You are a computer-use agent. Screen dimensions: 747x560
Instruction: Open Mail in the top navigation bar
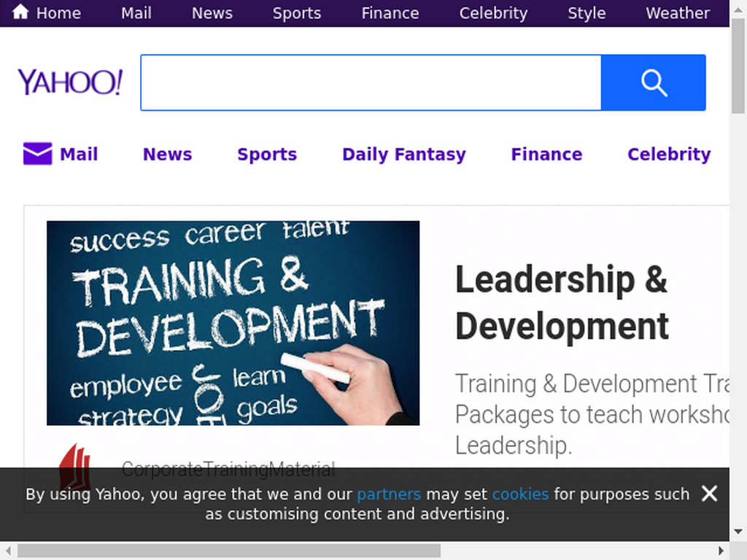[x=136, y=13]
